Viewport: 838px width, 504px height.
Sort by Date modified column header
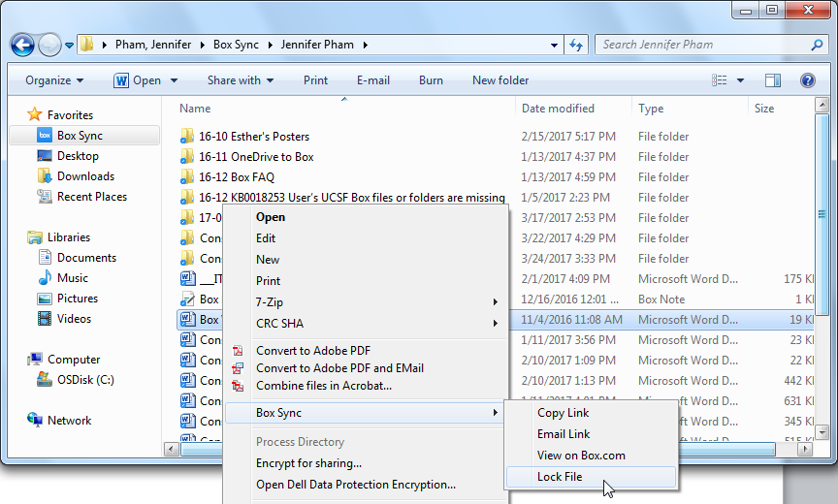558,109
